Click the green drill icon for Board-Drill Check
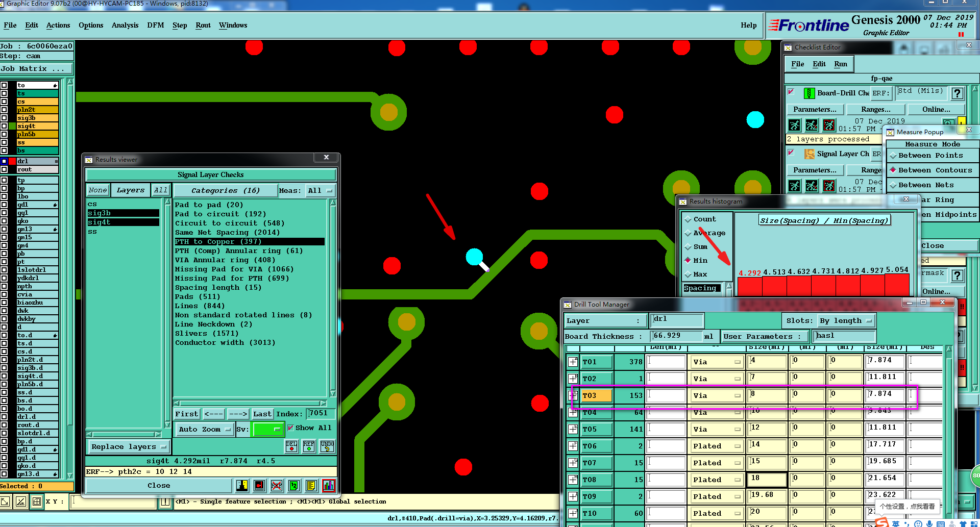Screen dimensions: 980x527 click(x=809, y=93)
